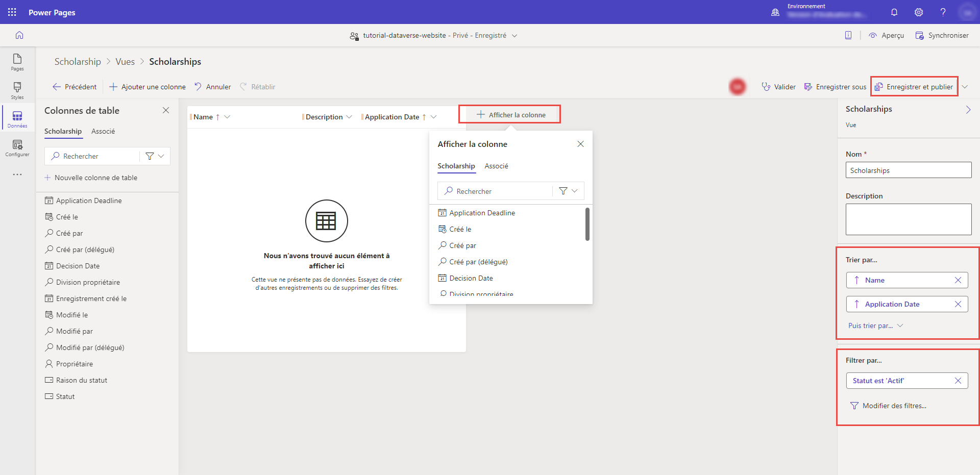This screenshot has height=475, width=980.
Task: Click Modifier des filtres
Action: pyautogui.click(x=888, y=406)
